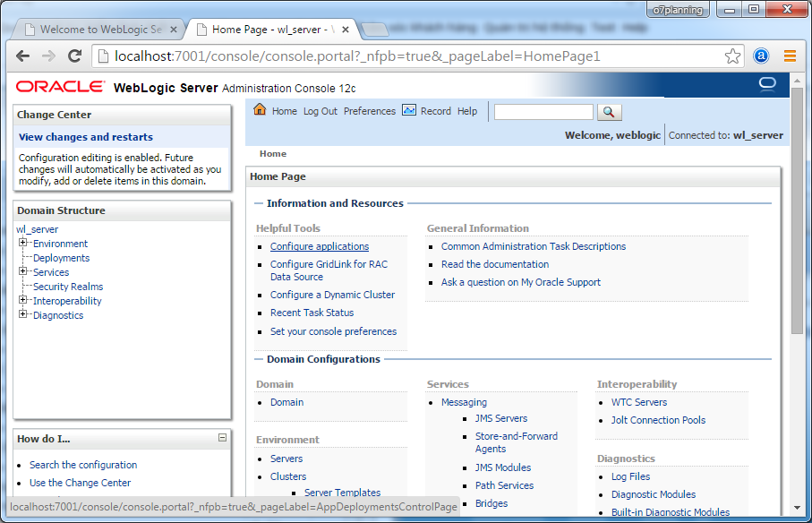The height and width of the screenshot is (523, 812).
Task: Open Path Services link
Action: point(504,485)
